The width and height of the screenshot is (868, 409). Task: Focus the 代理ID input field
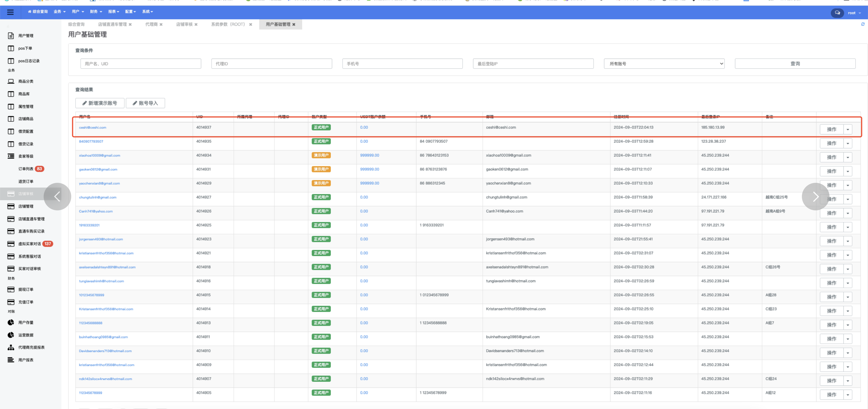[272, 64]
